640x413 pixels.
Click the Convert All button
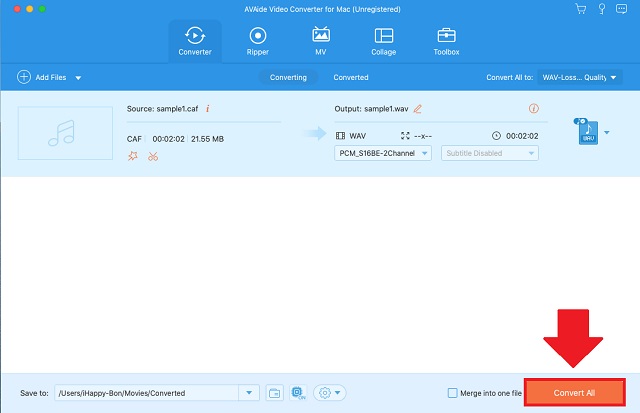coord(574,393)
